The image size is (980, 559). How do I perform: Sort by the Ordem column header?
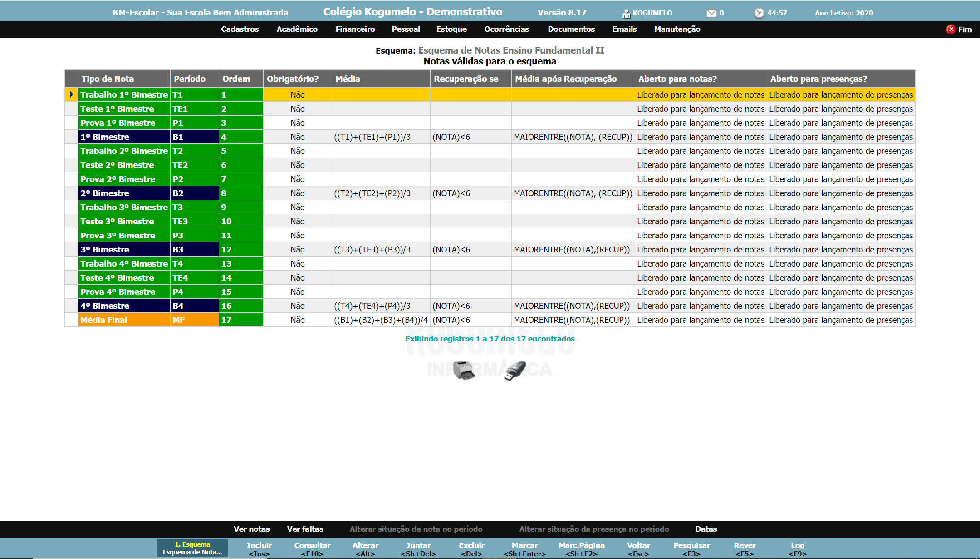pyautogui.click(x=236, y=79)
